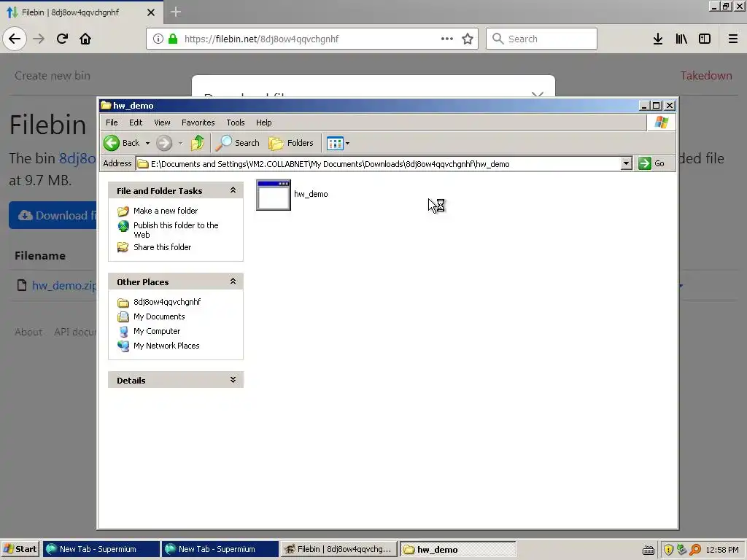Image resolution: width=747 pixels, height=560 pixels.
Task: Close the Download files dialog with X
Action: click(538, 94)
